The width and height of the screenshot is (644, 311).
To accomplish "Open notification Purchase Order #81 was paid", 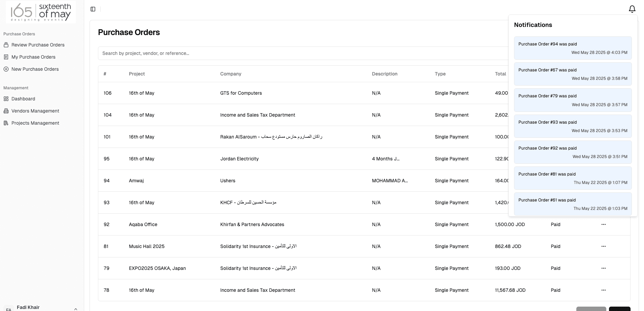I will [573, 178].
